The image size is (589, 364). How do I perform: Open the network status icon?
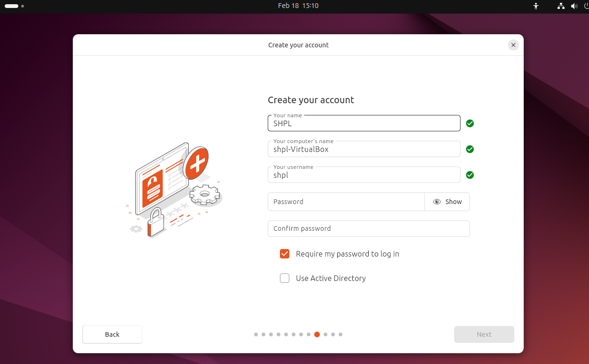(561, 6)
